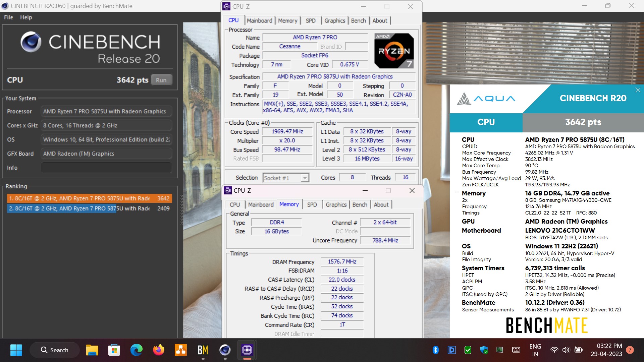Open the File menu in Cinebench

coord(8,17)
